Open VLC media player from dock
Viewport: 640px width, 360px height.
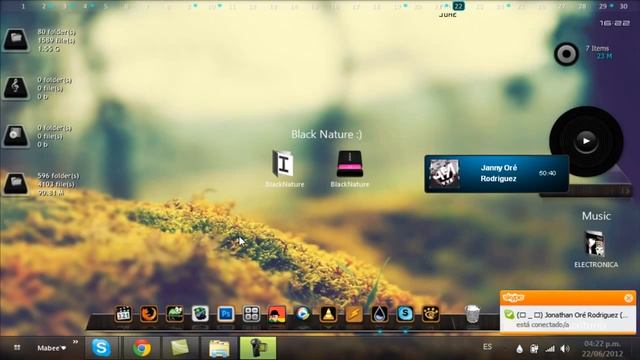pos(328,314)
